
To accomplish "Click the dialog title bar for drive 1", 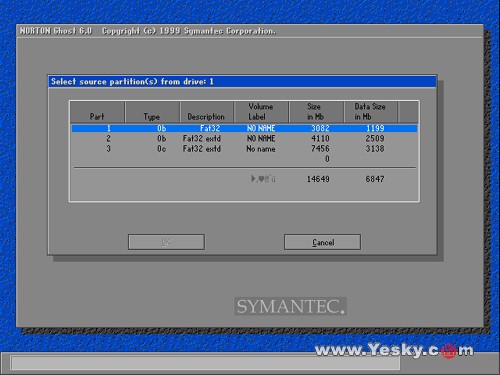I will click(x=242, y=82).
